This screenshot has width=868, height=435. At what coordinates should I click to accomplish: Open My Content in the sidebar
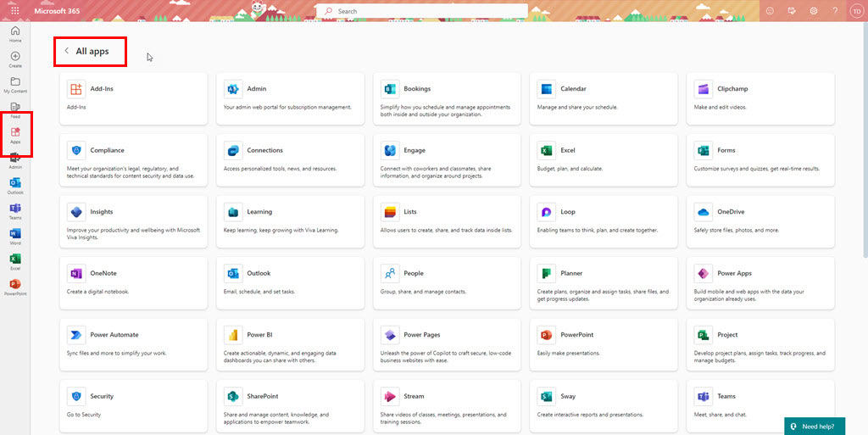pyautogui.click(x=15, y=85)
